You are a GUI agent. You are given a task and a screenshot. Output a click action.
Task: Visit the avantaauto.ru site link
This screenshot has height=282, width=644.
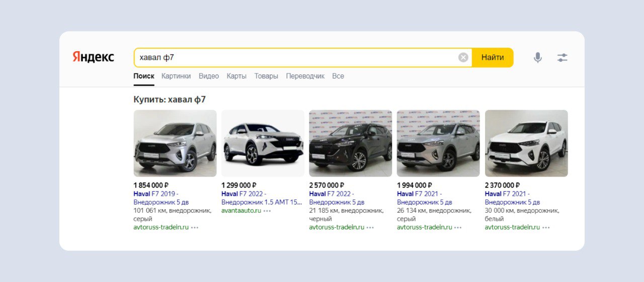tap(242, 211)
